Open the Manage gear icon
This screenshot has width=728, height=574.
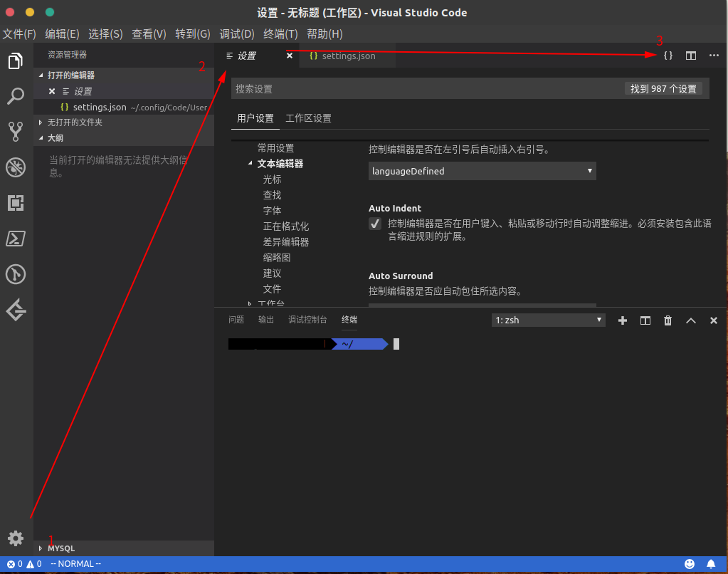pos(16,538)
